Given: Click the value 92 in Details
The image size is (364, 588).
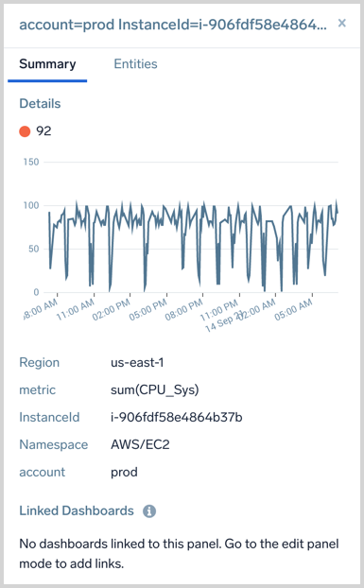Looking at the screenshot, I should click(43, 130).
